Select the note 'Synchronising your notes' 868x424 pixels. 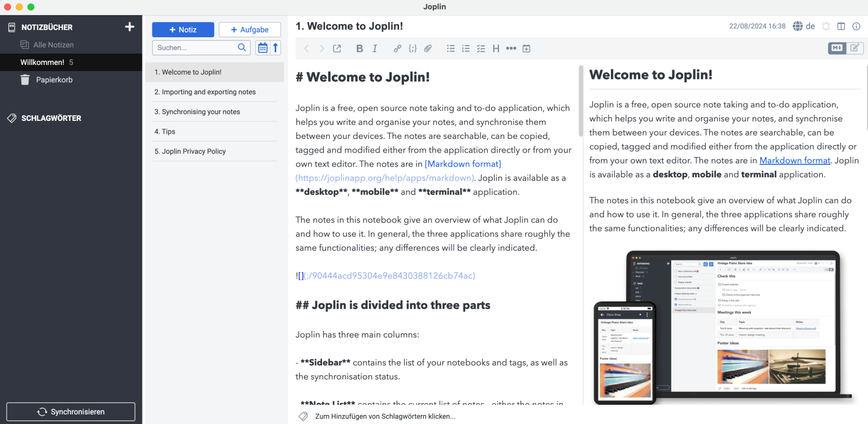pos(197,112)
